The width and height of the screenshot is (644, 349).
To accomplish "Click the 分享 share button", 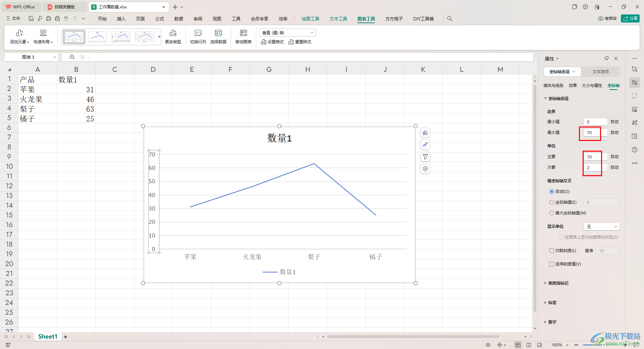I will (x=630, y=18).
